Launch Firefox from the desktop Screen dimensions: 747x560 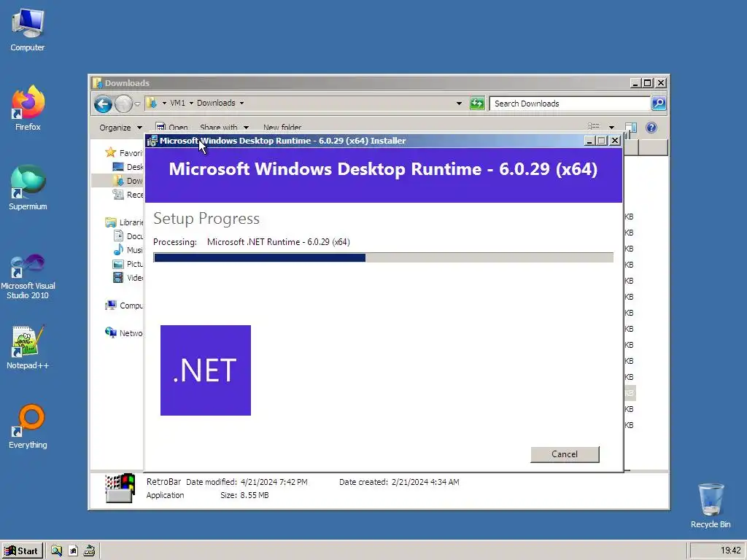click(x=28, y=109)
